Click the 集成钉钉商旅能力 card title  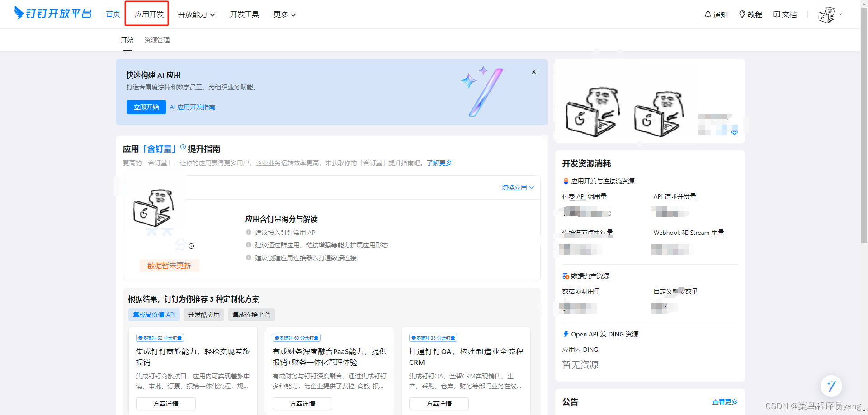pos(193,357)
